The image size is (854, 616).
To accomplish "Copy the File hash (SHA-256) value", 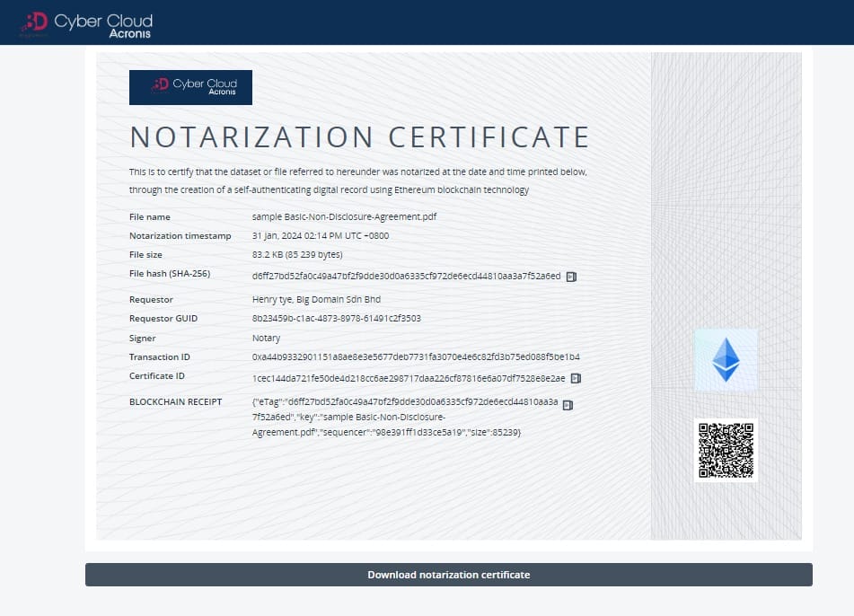I will pos(571,277).
